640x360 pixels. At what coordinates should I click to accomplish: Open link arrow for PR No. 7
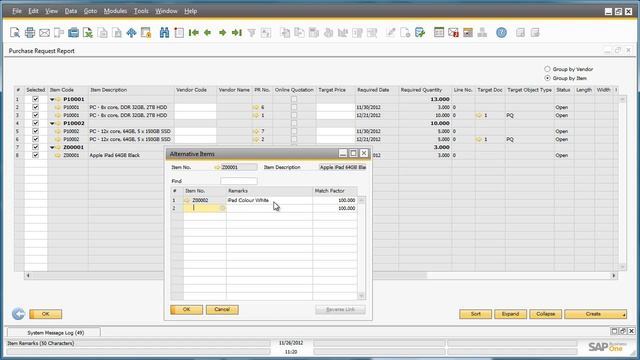coord(256,131)
